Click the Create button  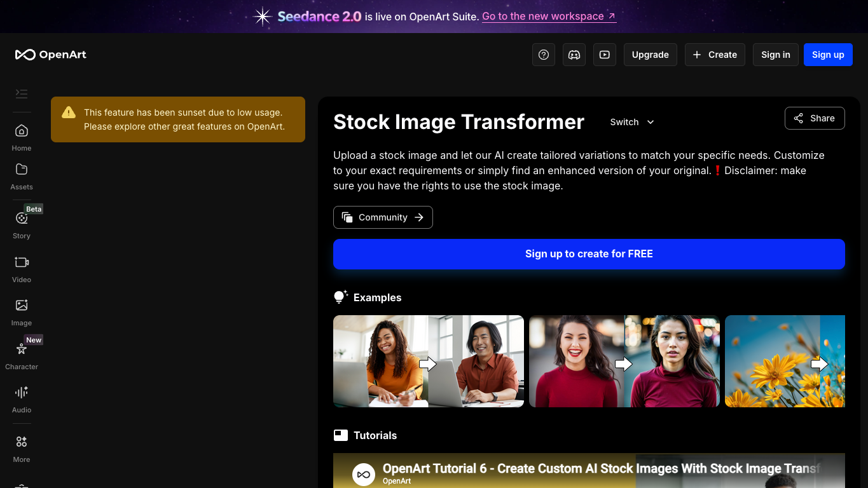tap(715, 55)
